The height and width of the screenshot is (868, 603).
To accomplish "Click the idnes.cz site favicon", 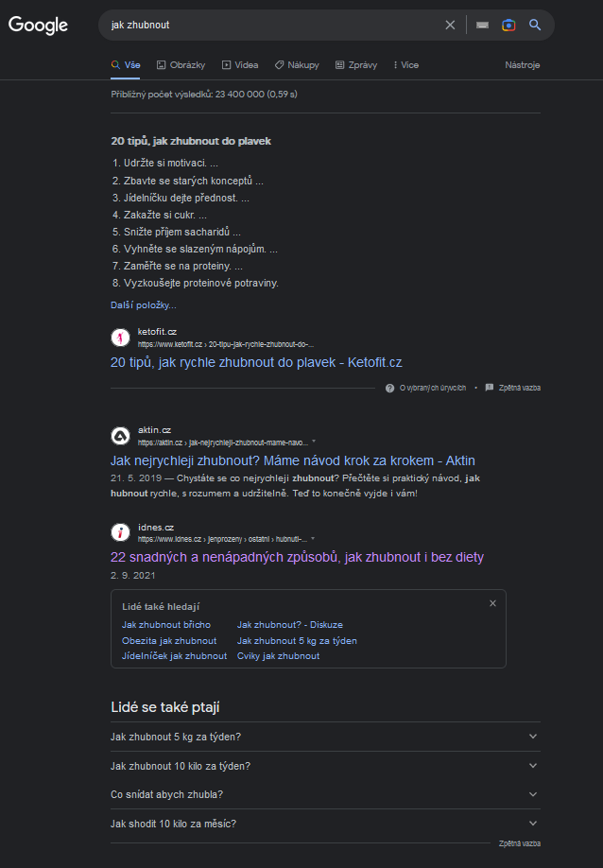I will 120,532.
